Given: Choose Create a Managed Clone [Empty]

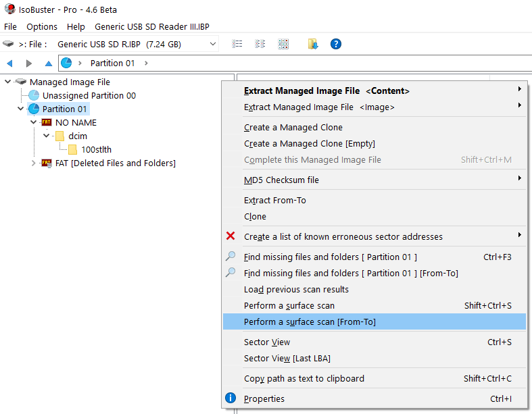Looking at the screenshot, I should pos(374,144).
